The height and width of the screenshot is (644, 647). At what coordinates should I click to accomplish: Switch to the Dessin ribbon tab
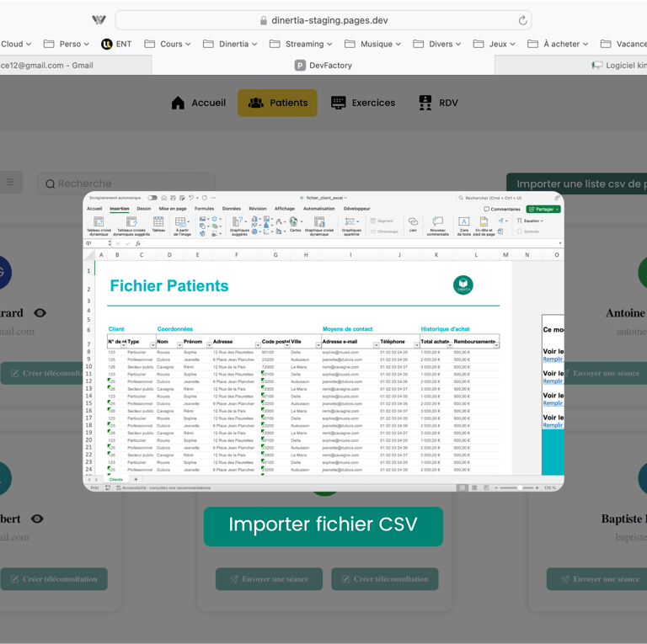143,209
